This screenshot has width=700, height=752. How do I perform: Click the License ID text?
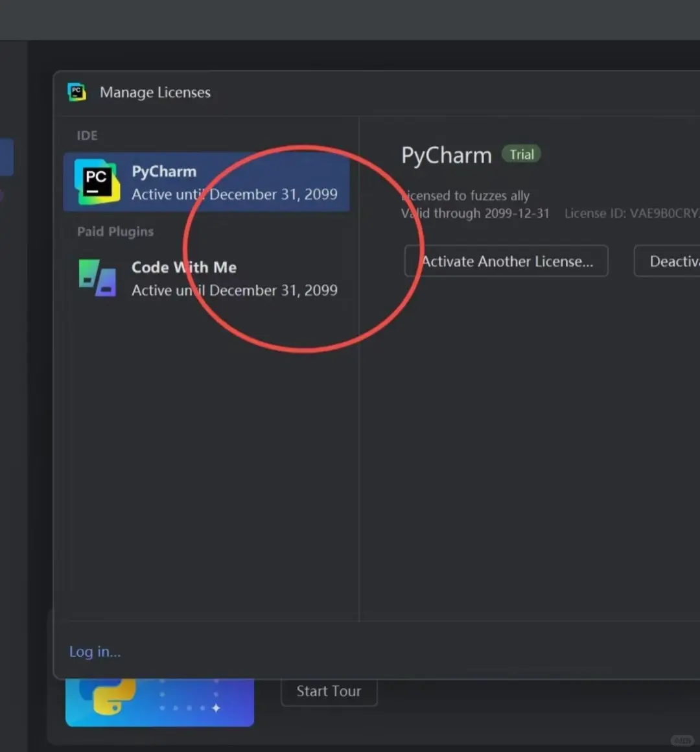coord(632,213)
